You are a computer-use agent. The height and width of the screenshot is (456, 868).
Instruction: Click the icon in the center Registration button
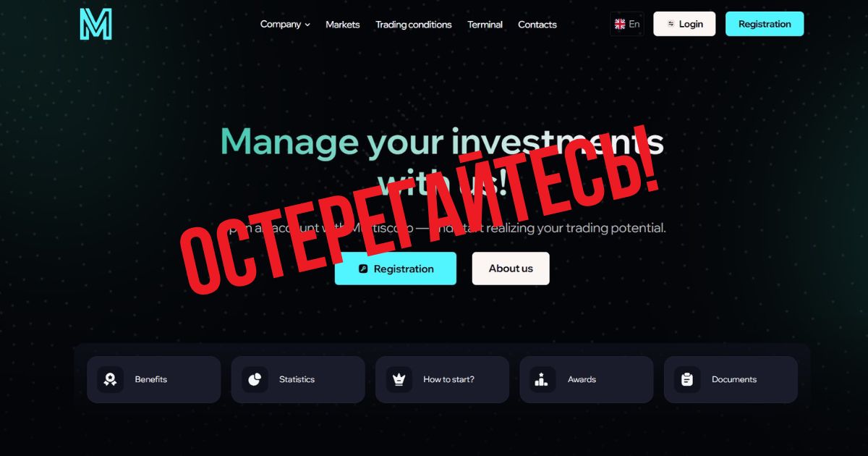pos(363,269)
